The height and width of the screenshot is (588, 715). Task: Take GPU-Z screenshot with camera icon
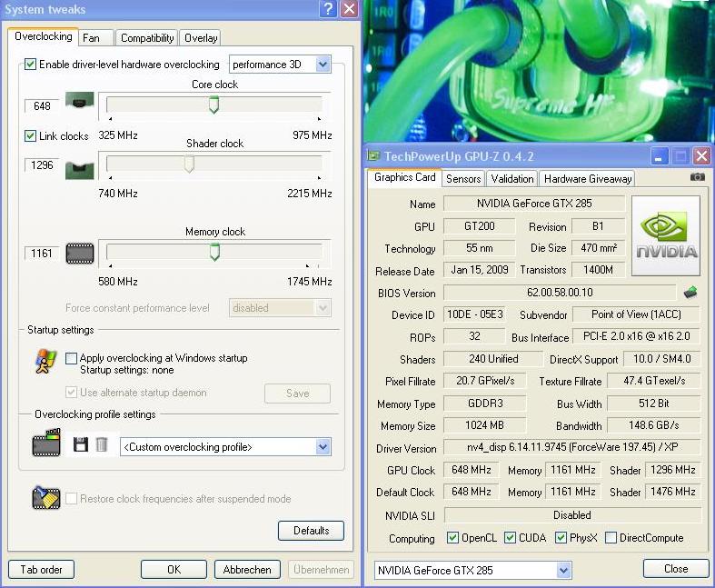[697, 177]
